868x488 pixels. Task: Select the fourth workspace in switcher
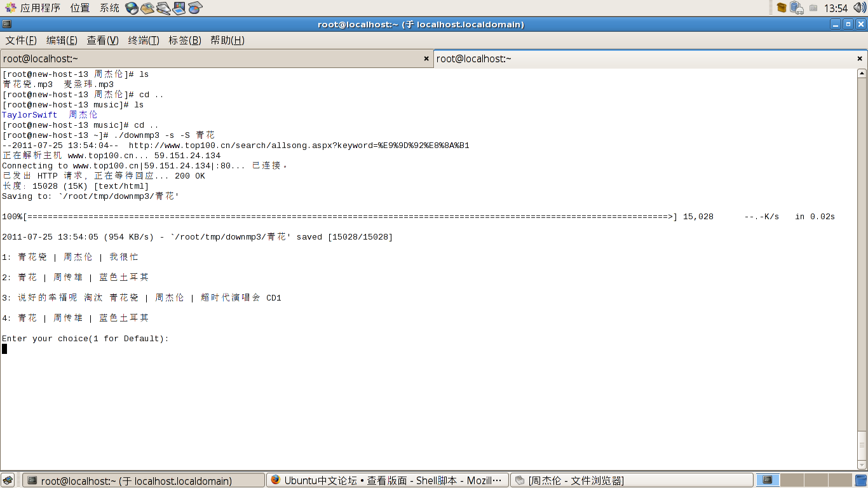(x=839, y=480)
